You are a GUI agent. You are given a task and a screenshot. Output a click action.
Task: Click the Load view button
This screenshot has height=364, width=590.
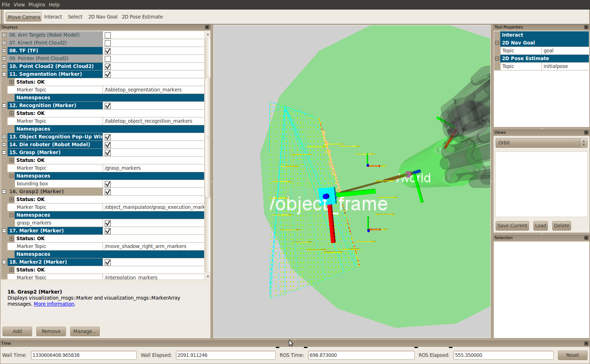click(540, 226)
